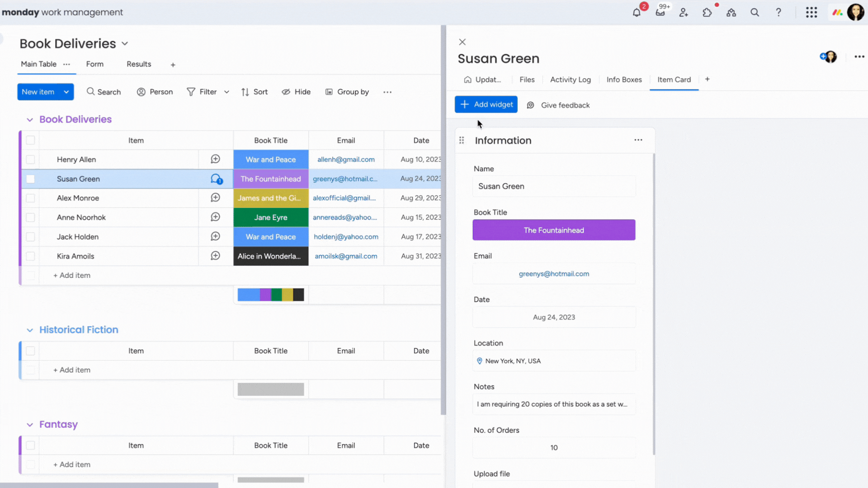
Task: Open the Activity Log tab
Action: coord(571,80)
